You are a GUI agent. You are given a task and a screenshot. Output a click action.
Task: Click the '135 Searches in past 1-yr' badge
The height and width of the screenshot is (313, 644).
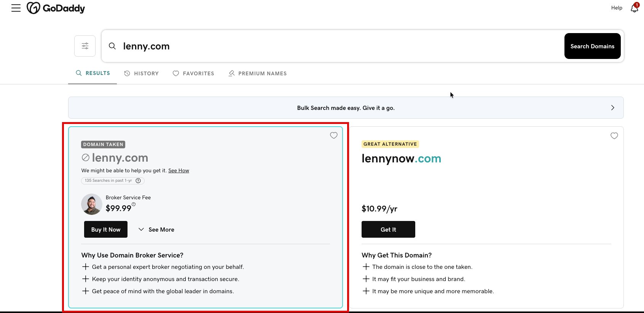click(113, 181)
